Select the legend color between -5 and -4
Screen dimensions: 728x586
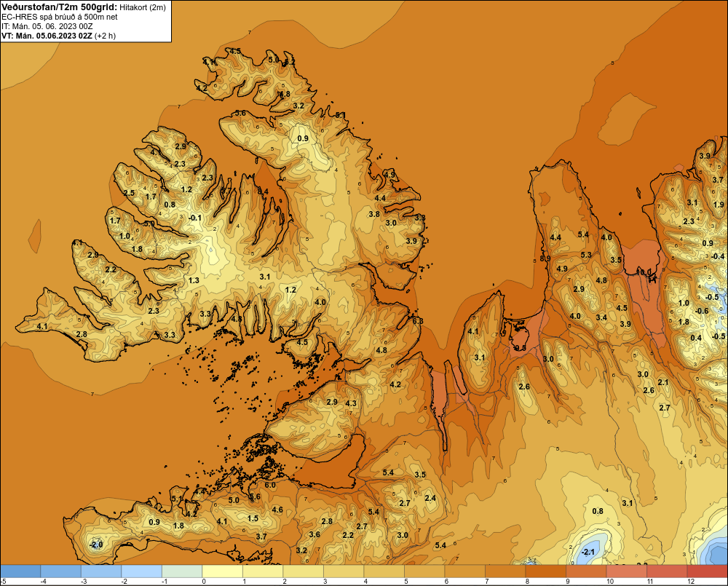[x=20, y=571]
